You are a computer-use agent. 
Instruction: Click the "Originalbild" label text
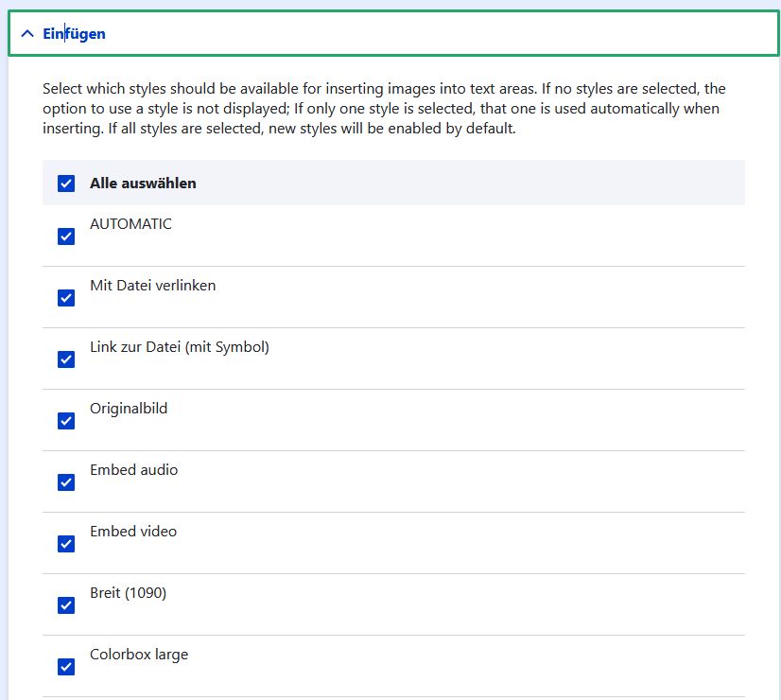coord(129,409)
